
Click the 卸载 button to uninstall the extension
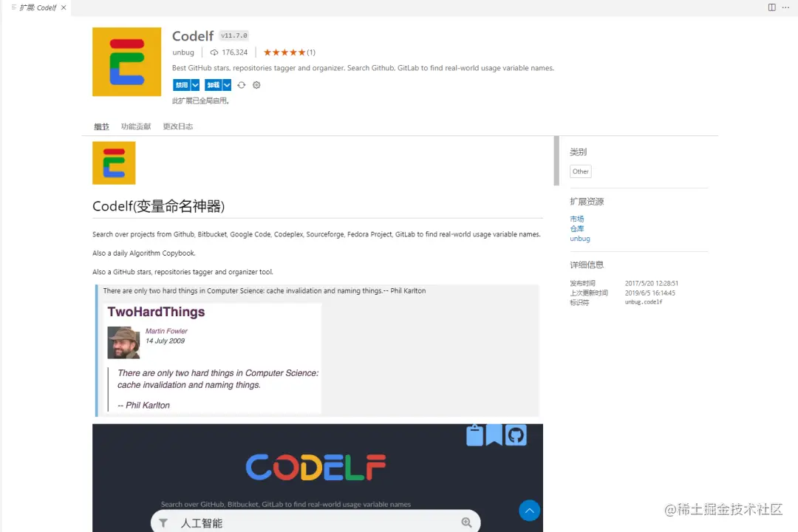(214, 85)
